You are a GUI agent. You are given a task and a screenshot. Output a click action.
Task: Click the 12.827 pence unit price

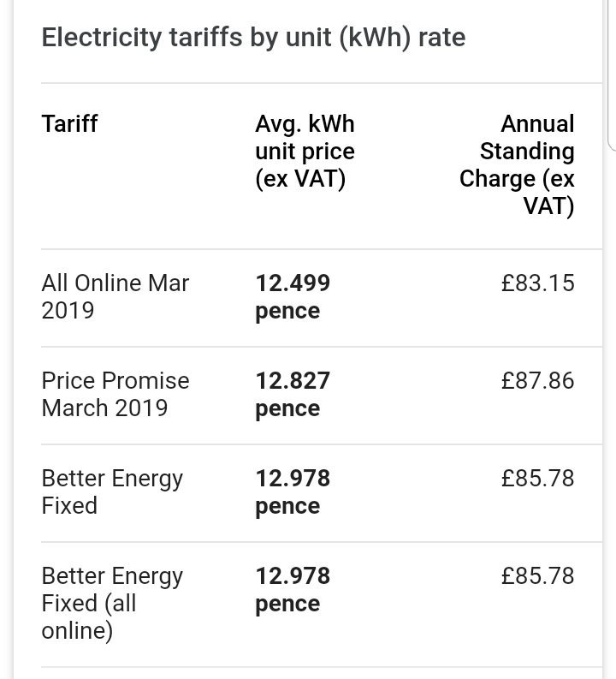293,395
